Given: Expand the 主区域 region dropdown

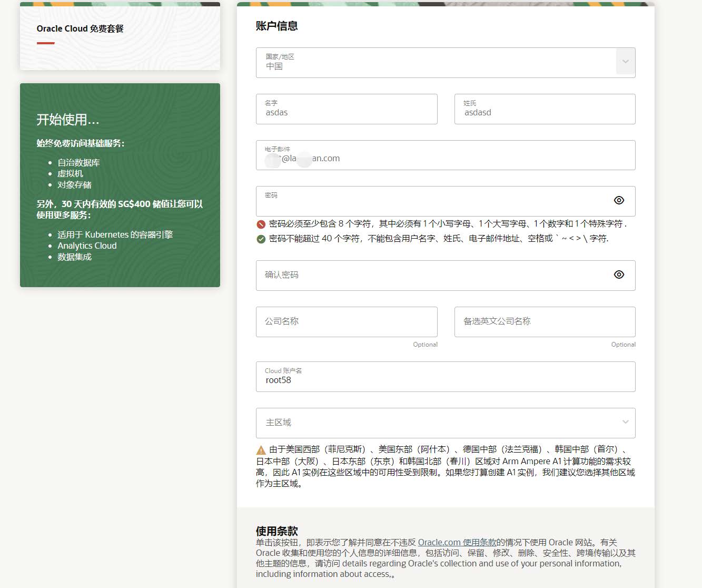Looking at the screenshot, I should tap(625, 422).
